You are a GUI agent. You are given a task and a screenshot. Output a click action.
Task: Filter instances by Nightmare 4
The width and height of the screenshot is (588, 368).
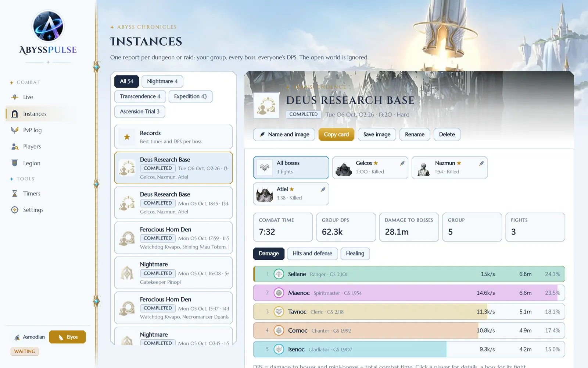pos(162,81)
